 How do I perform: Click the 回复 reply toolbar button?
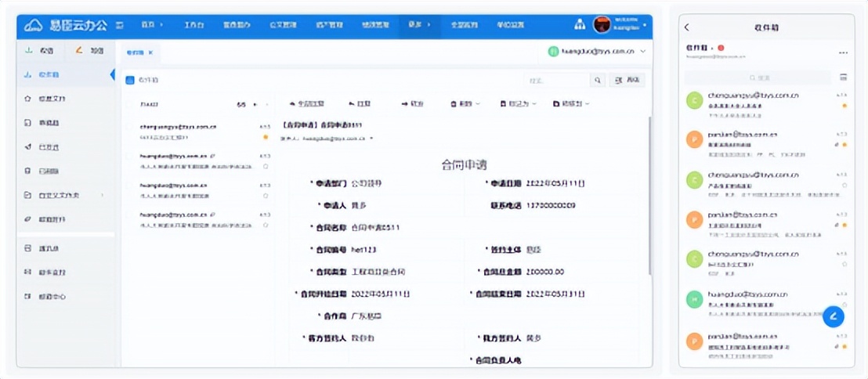(360, 103)
